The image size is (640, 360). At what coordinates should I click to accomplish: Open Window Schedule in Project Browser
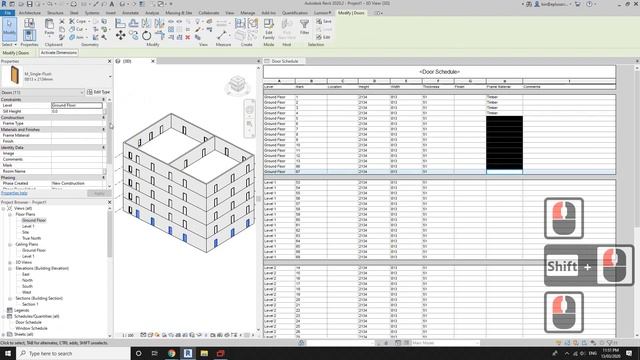[x=31, y=328]
